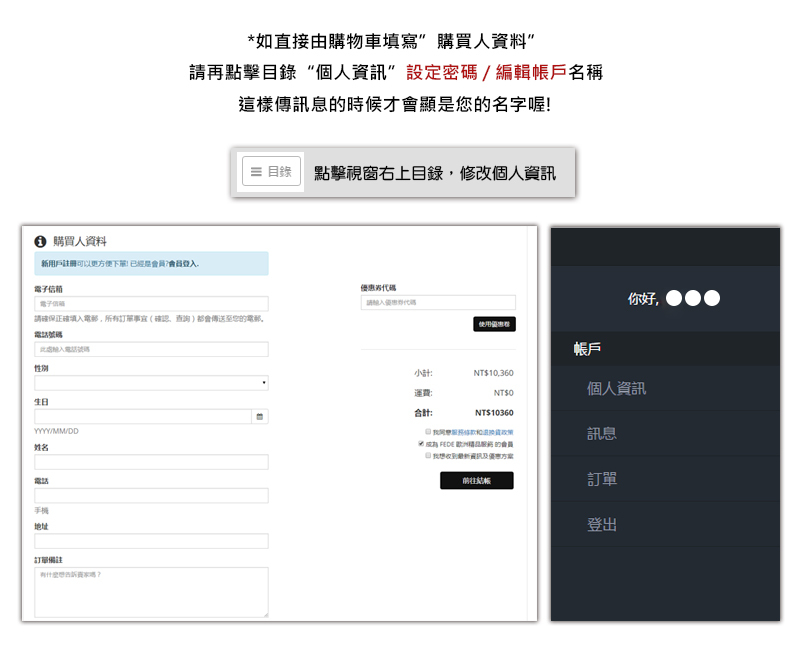Open the 性別 gender dropdown
Image resolution: width=800 pixels, height=646 pixels.
click(151, 383)
